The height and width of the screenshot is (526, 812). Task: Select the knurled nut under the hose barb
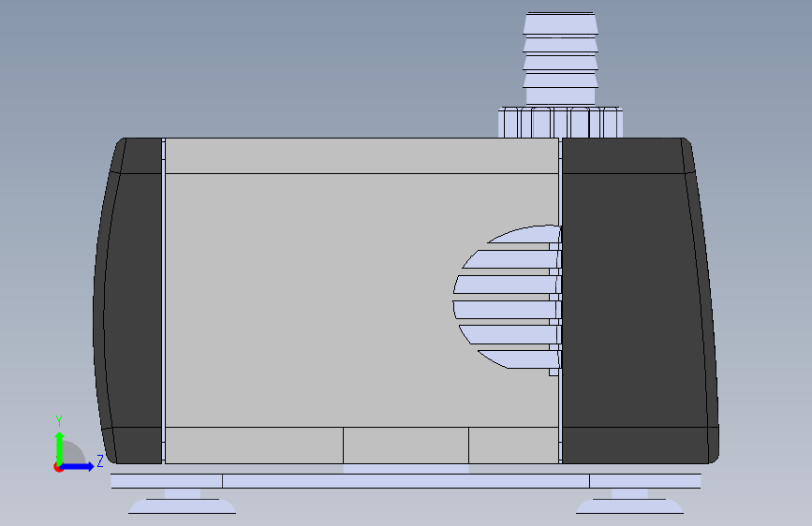tap(560, 123)
